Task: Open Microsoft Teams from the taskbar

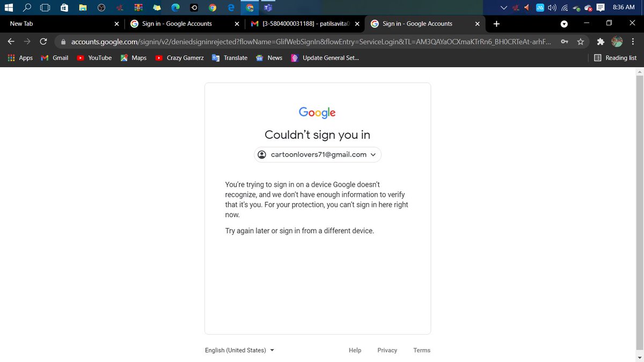Action: 268,8
